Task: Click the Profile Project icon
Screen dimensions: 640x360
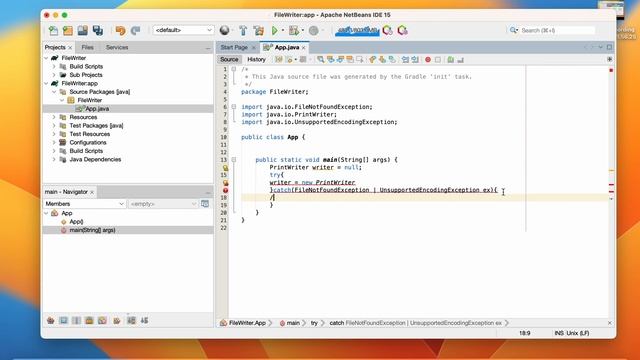Action: coord(313,30)
